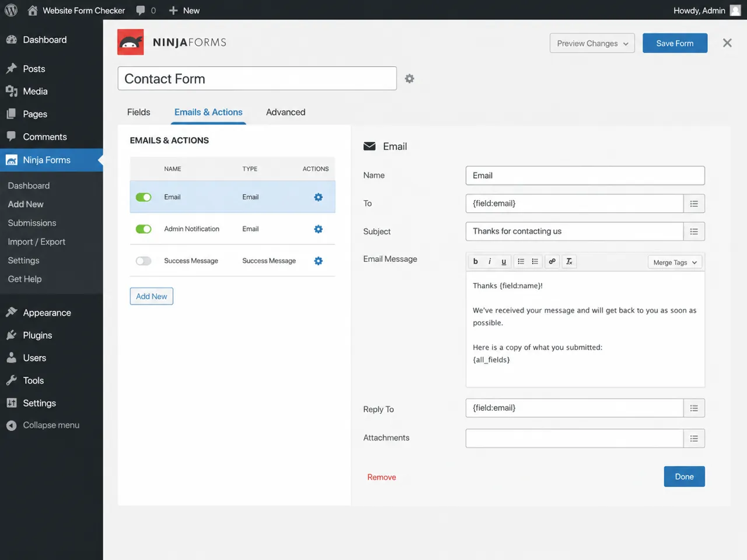
Task: Open Ninja Forms Submissions submenu
Action: 32,223
